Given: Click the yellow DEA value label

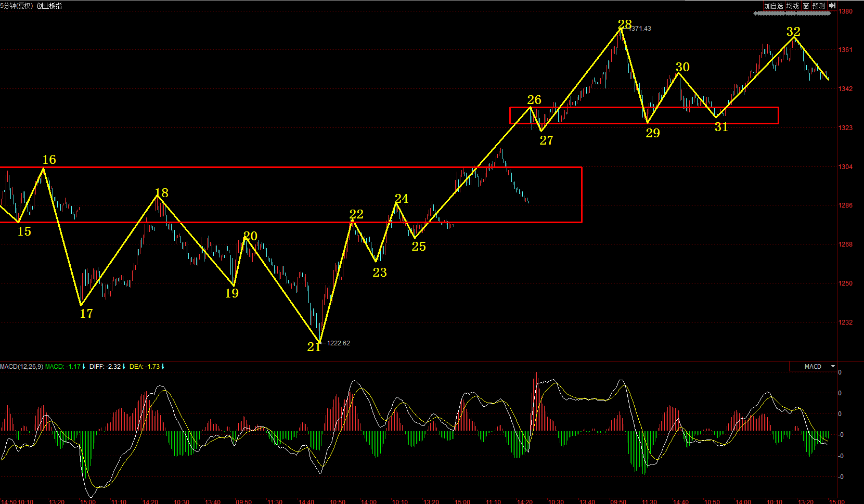Looking at the screenshot, I should (145, 367).
